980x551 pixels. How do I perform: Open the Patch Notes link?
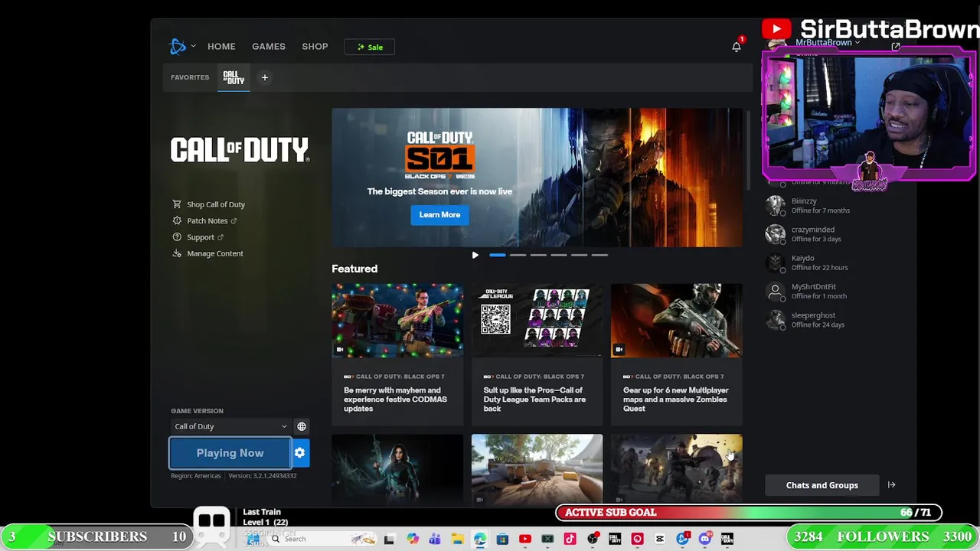pyautogui.click(x=207, y=221)
